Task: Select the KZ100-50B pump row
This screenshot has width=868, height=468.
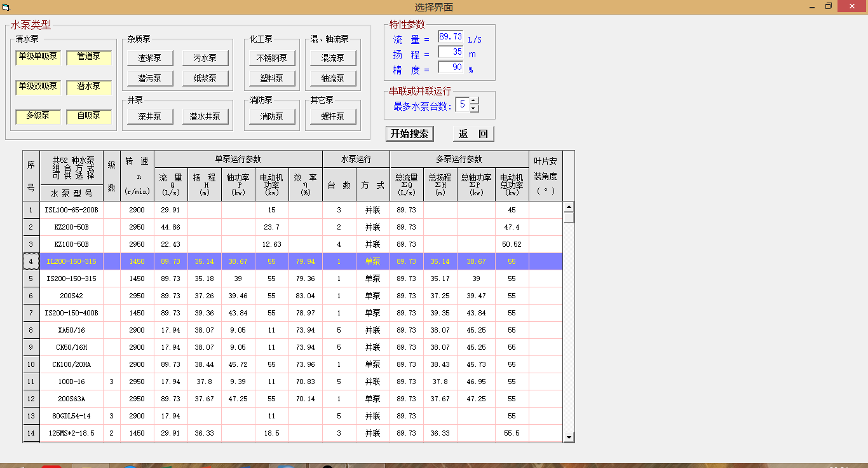Action: (71, 244)
